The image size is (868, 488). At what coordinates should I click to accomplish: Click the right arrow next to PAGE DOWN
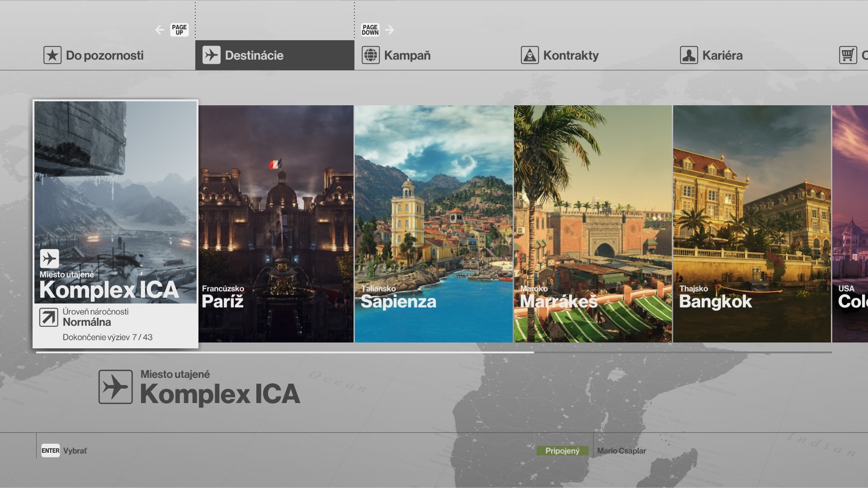point(390,30)
